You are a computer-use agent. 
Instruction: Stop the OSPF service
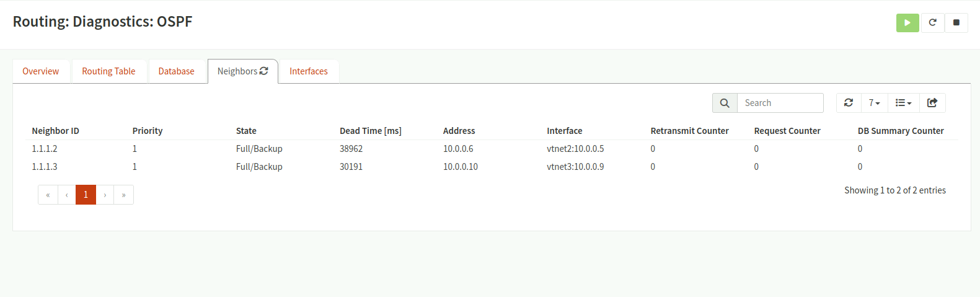click(956, 23)
